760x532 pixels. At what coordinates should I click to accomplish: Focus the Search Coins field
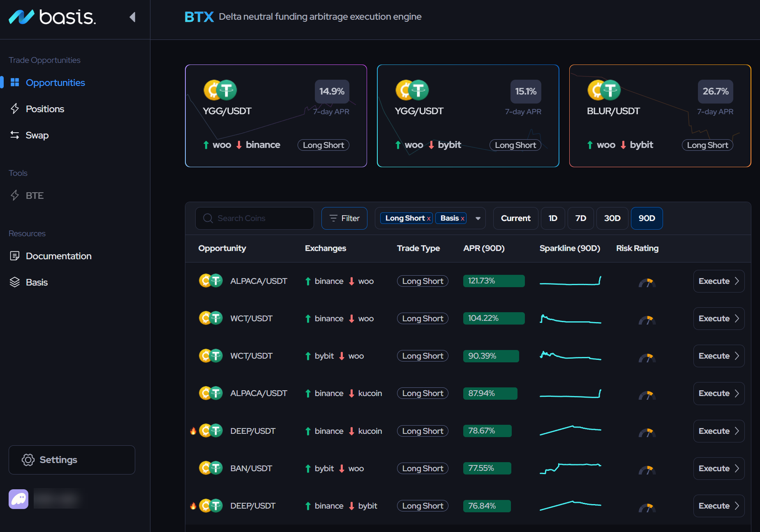(254, 218)
